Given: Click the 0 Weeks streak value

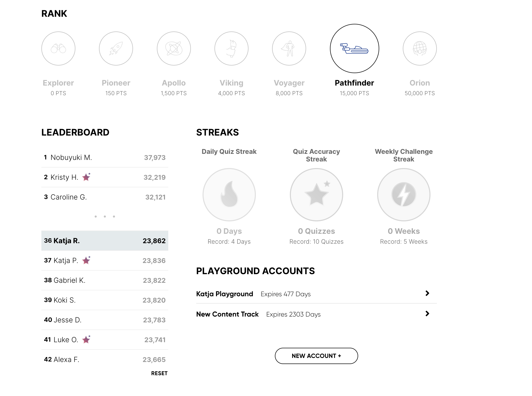Looking at the screenshot, I should point(404,231).
